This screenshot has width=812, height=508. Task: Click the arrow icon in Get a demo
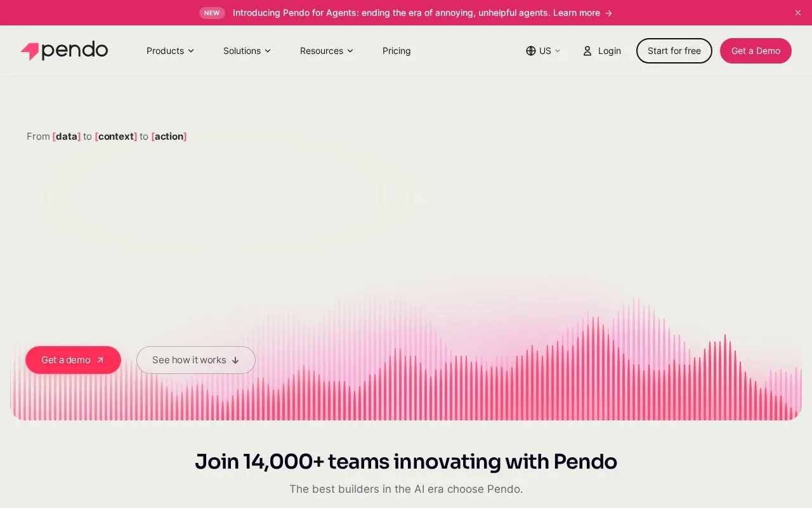pyautogui.click(x=100, y=360)
